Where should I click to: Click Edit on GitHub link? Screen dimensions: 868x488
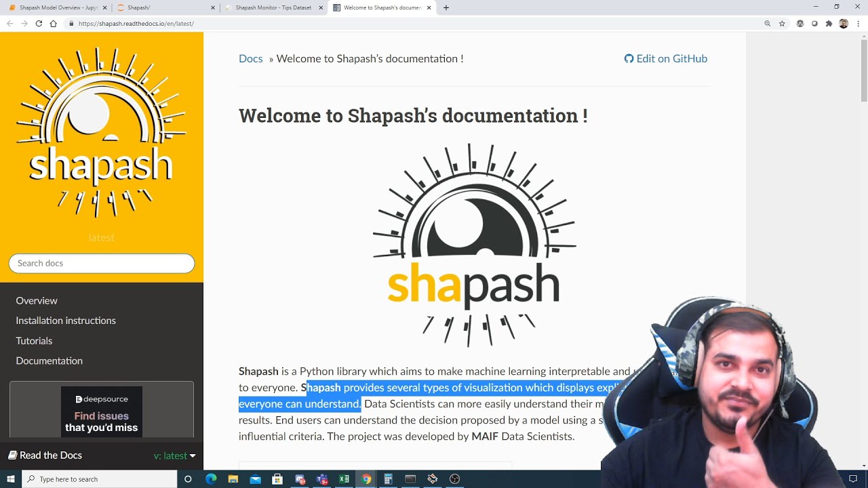tap(665, 58)
